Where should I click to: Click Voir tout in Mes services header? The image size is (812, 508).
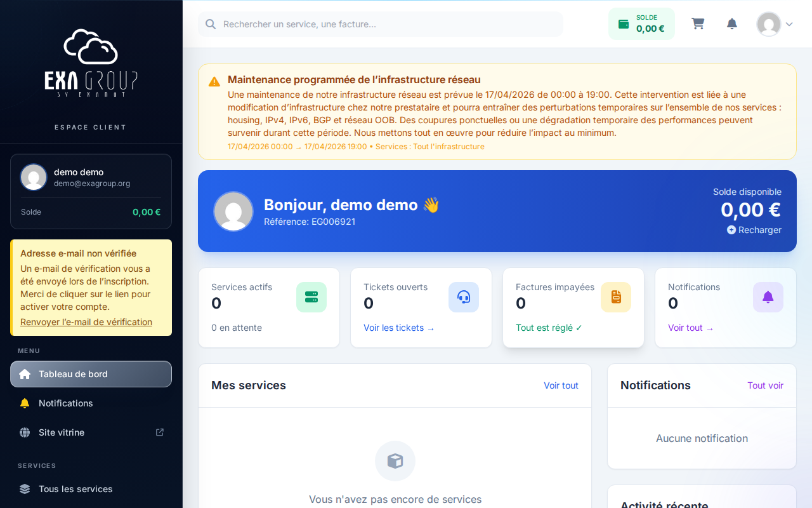(x=561, y=385)
